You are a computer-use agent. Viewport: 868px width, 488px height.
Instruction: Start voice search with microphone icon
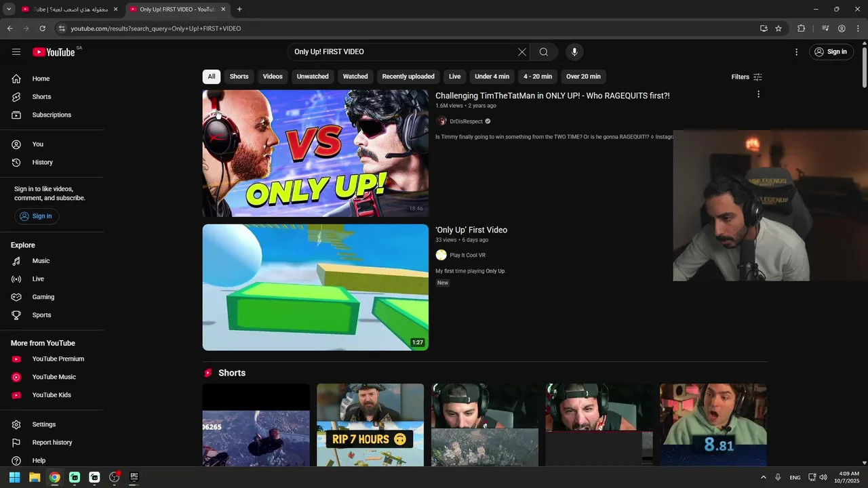[574, 52]
